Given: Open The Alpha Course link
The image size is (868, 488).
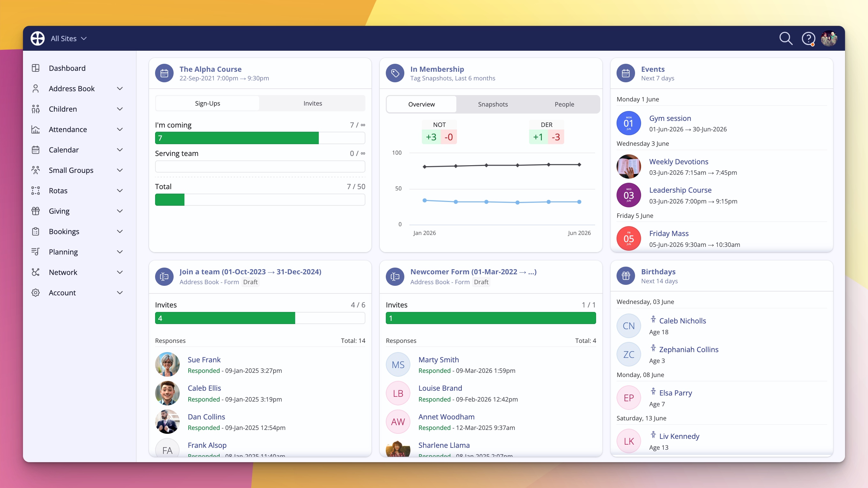Looking at the screenshot, I should [211, 69].
